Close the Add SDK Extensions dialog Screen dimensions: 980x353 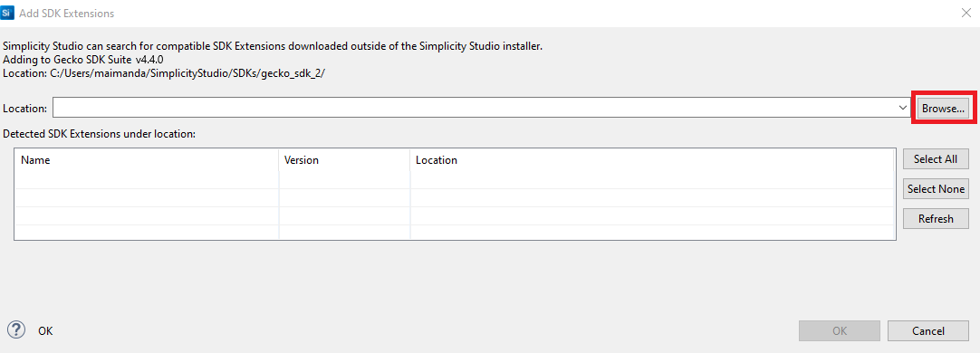[966, 13]
